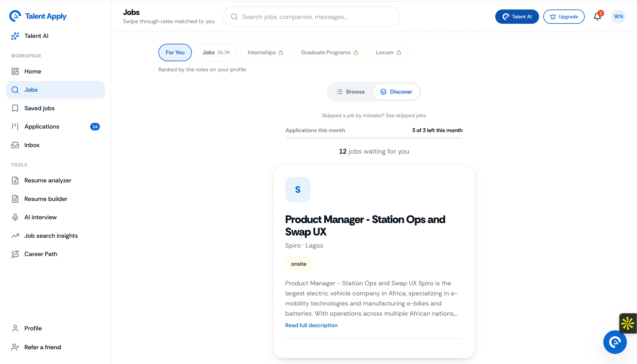Click '12 jobs waiting for you' text
This screenshot has height=364, width=637.
tap(374, 151)
